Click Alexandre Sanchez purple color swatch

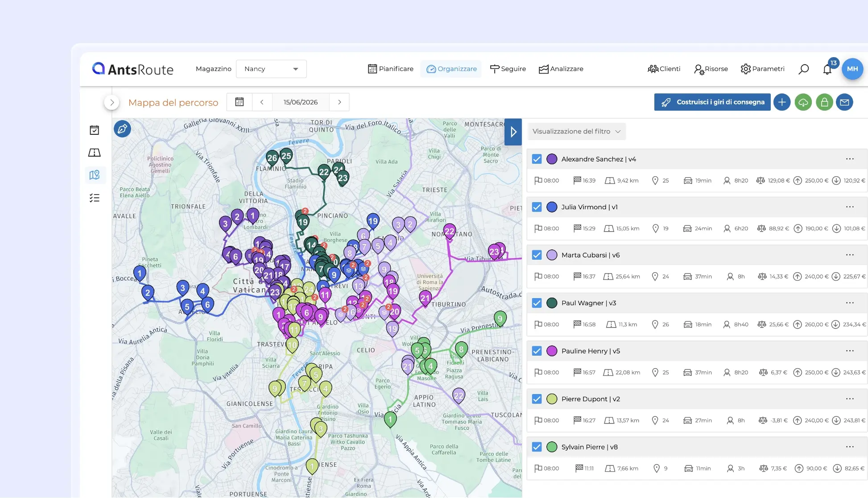[552, 159]
